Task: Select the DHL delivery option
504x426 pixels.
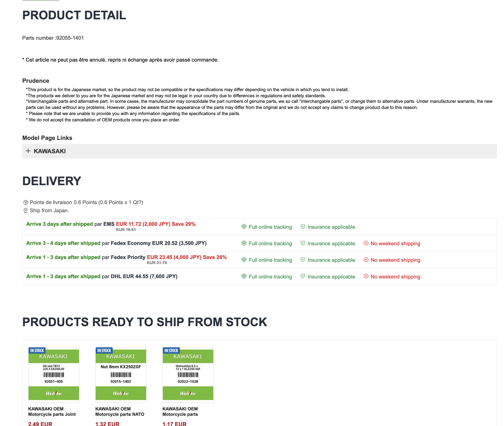Action: [x=102, y=276]
